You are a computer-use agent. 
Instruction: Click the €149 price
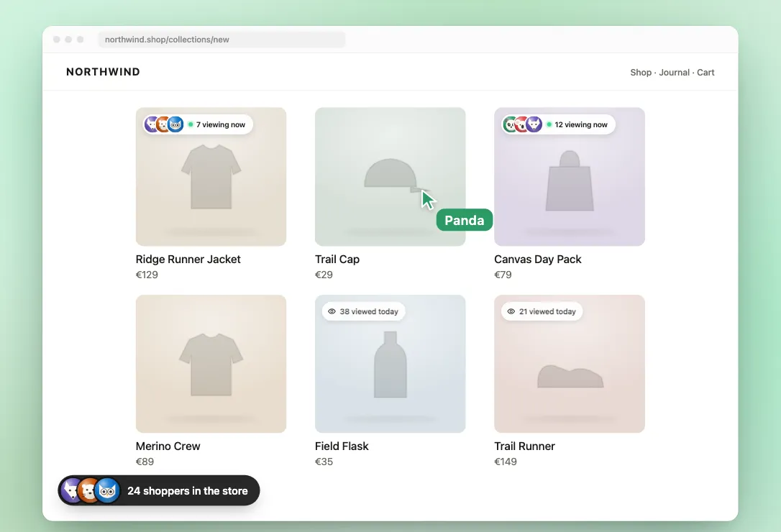[505, 462]
